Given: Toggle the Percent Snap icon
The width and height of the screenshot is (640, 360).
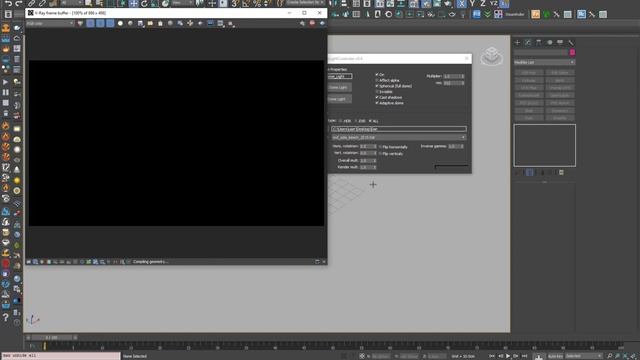Looking at the screenshot, I should (x=257, y=4).
